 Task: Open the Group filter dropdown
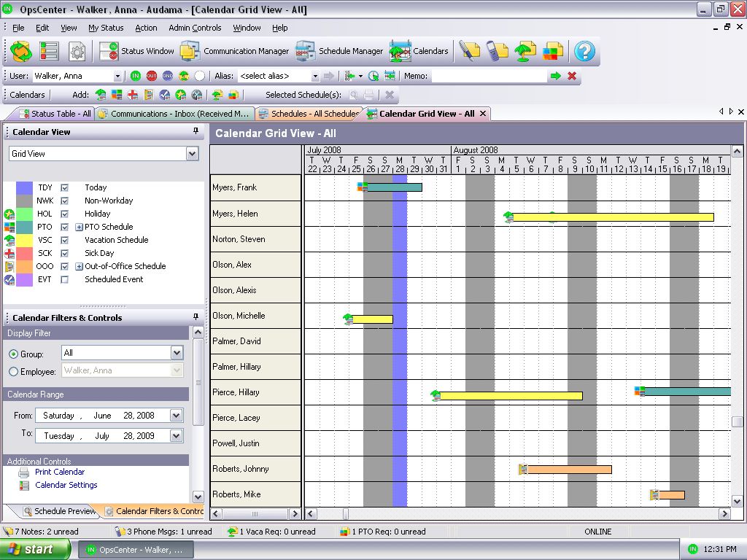point(177,353)
